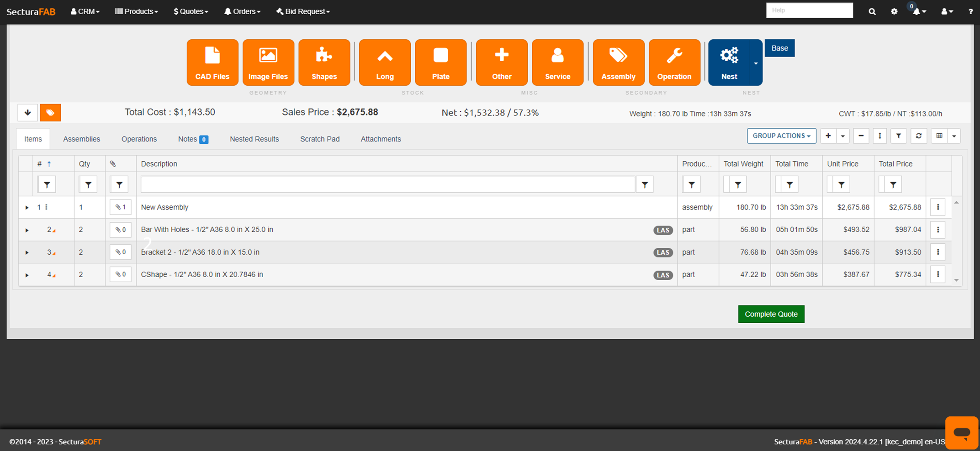Viewport: 980px width, 451px height.
Task: Open the CShape row's three-dot menu
Action: (938, 274)
